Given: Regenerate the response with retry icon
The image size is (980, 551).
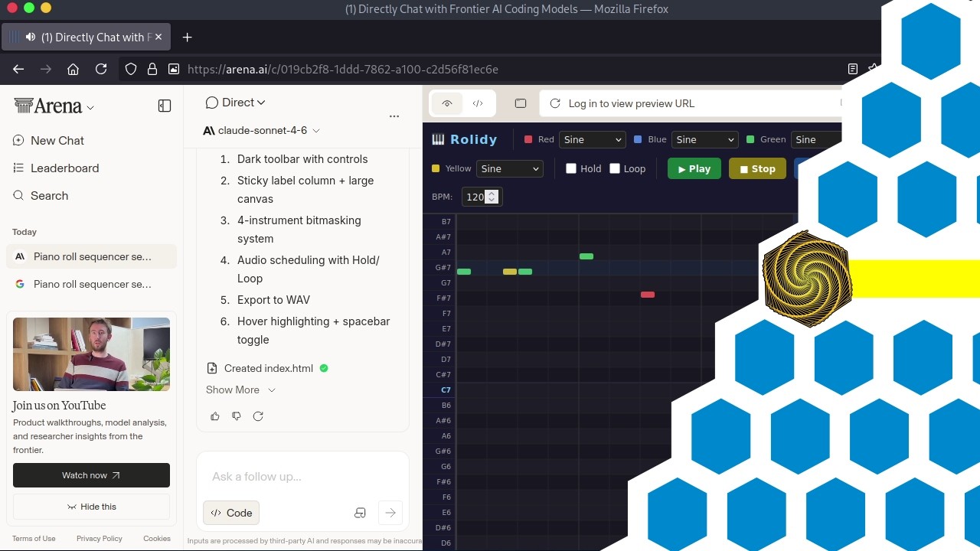Looking at the screenshot, I should (258, 416).
